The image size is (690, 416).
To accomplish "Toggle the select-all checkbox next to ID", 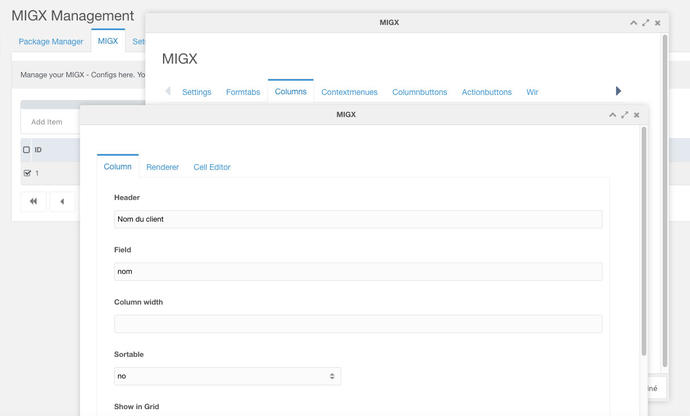I will 26,150.
